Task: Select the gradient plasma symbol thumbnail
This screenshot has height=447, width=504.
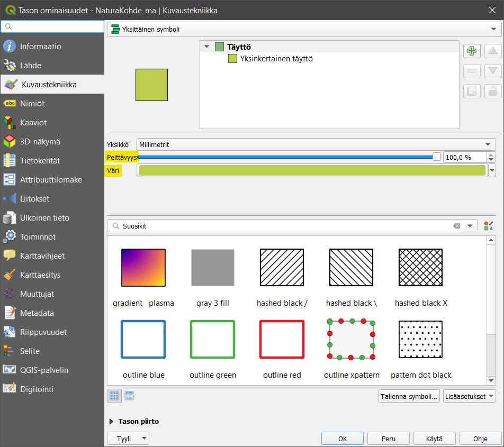Action: [143, 267]
